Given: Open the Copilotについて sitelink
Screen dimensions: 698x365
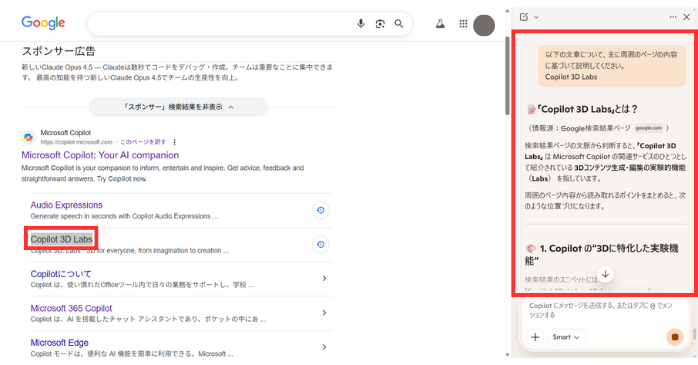Looking at the screenshot, I should pos(61,274).
